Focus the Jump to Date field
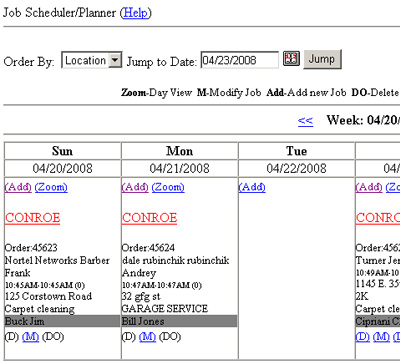This screenshot has height=364, width=400. (x=239, y=60)
